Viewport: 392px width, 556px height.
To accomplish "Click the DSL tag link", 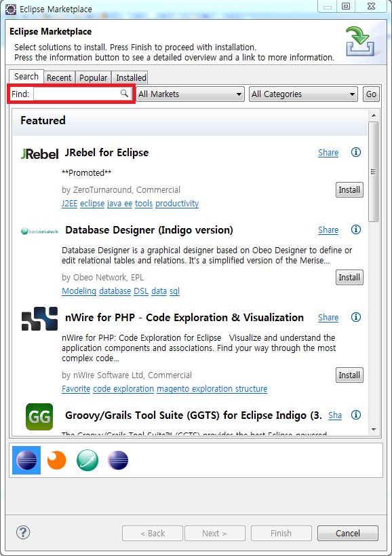I will click(x=141, y=291).
